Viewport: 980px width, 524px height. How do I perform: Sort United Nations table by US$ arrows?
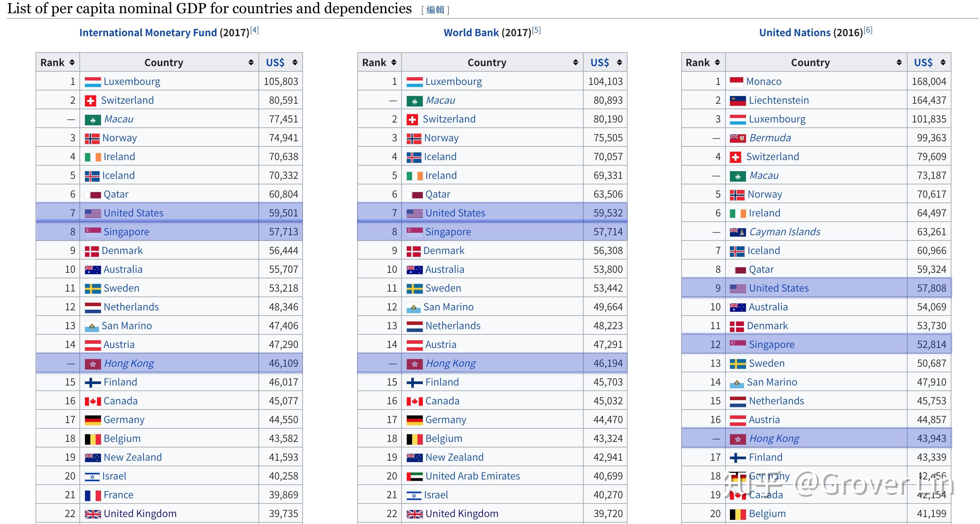point(943,62)
